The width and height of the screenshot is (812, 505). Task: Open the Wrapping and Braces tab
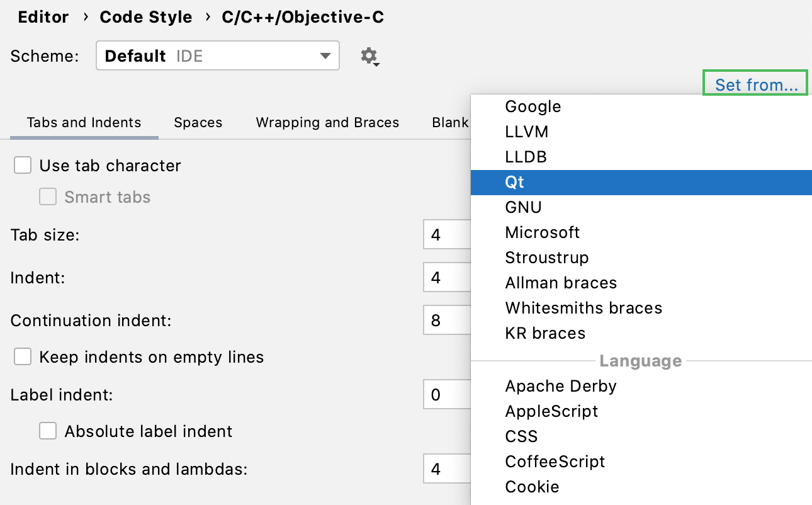pos(327,122)
